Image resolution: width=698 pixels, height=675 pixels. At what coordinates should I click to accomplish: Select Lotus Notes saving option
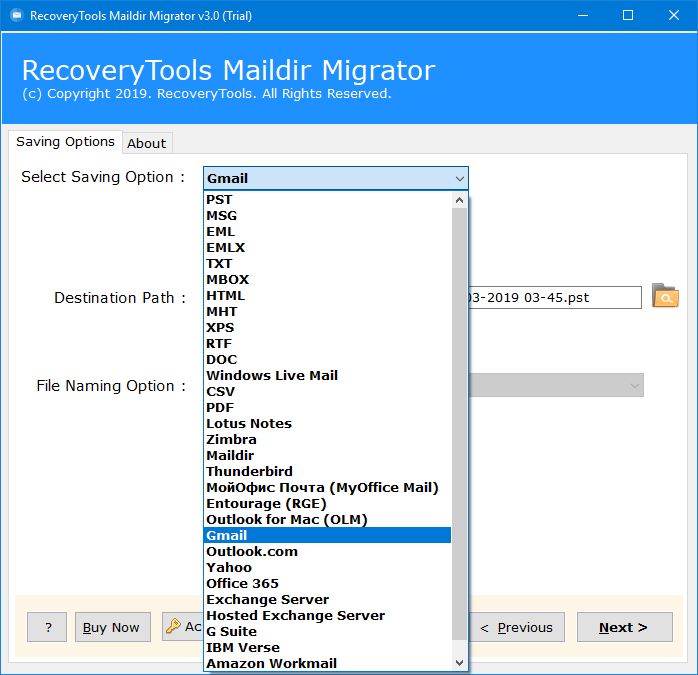pyautogui.click(x=327, y=423)
